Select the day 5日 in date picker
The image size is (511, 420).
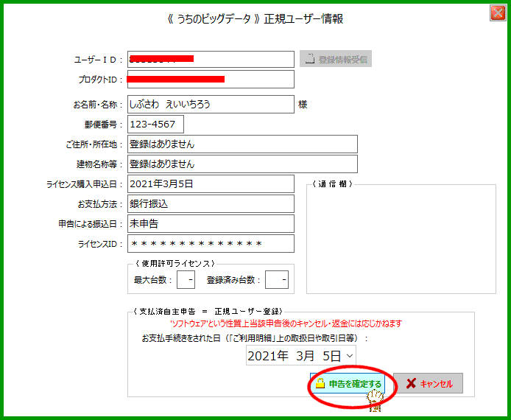point(332,356)
